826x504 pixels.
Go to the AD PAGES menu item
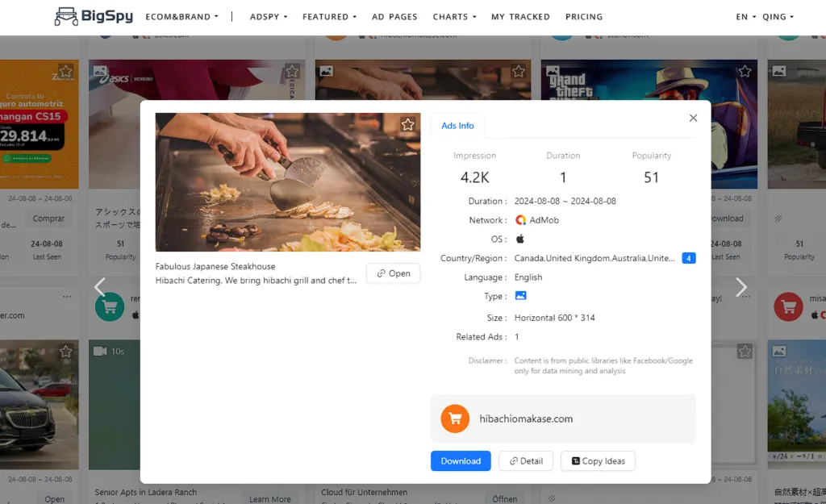[x=394, y=16]
